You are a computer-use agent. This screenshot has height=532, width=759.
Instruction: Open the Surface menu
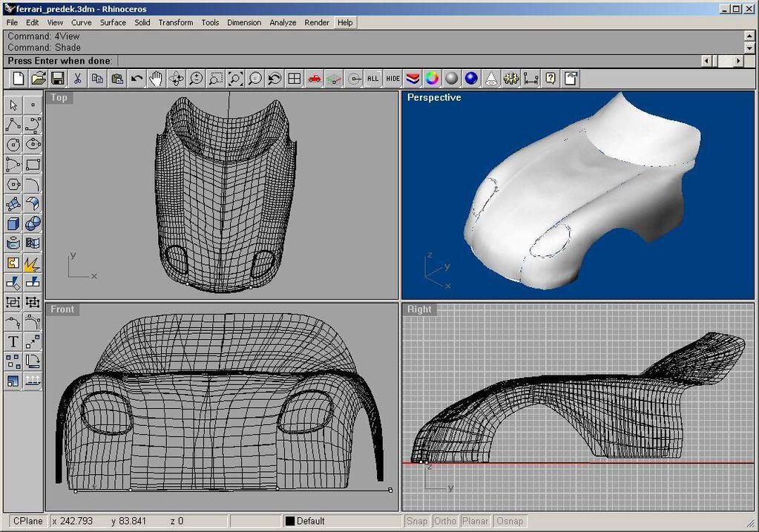coord(113,22)
